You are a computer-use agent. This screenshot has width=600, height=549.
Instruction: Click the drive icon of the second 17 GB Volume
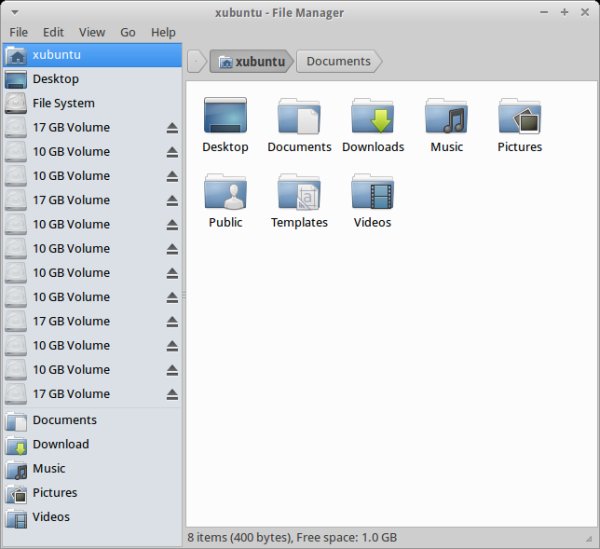(x=16, y=200)
